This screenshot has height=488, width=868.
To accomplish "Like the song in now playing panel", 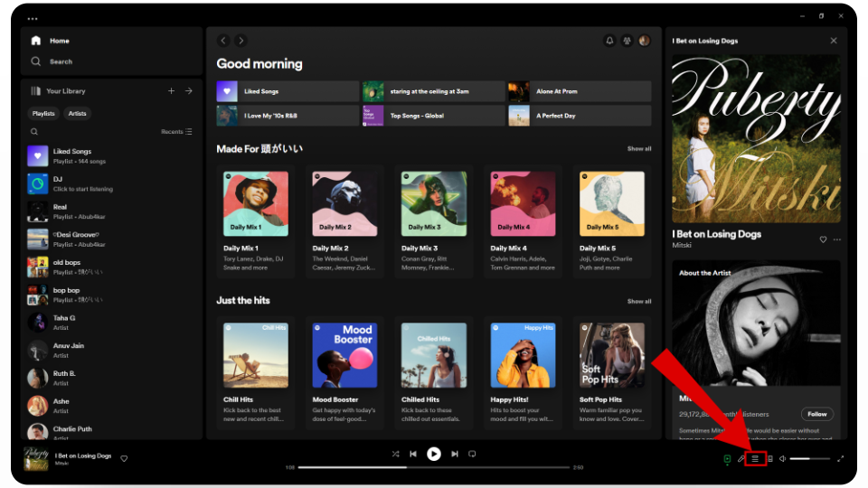I will (823, 239).
